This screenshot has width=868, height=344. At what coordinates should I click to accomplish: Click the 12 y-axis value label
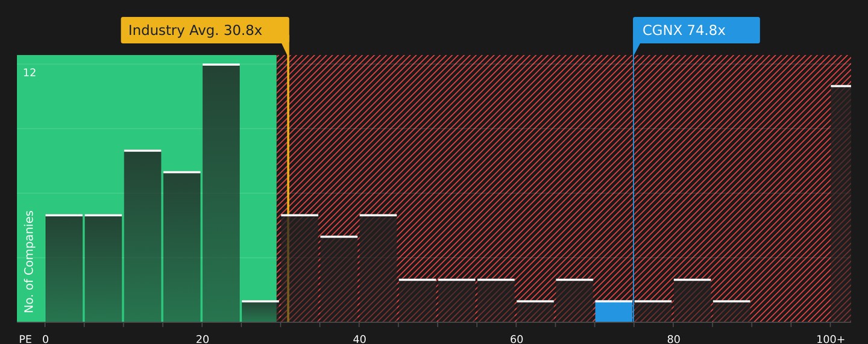point(30,73)
